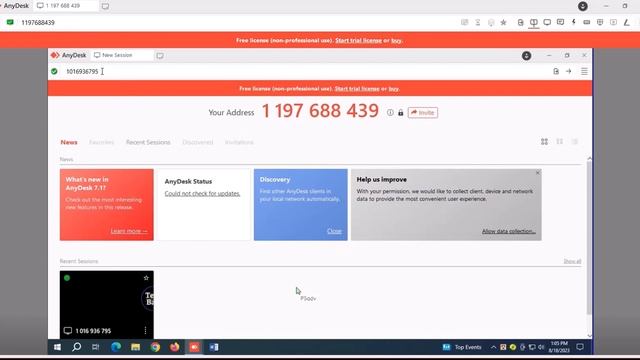Open the outer AnyDesk profile avatar icon
This screenshot has width=640, height=360.
582,6
